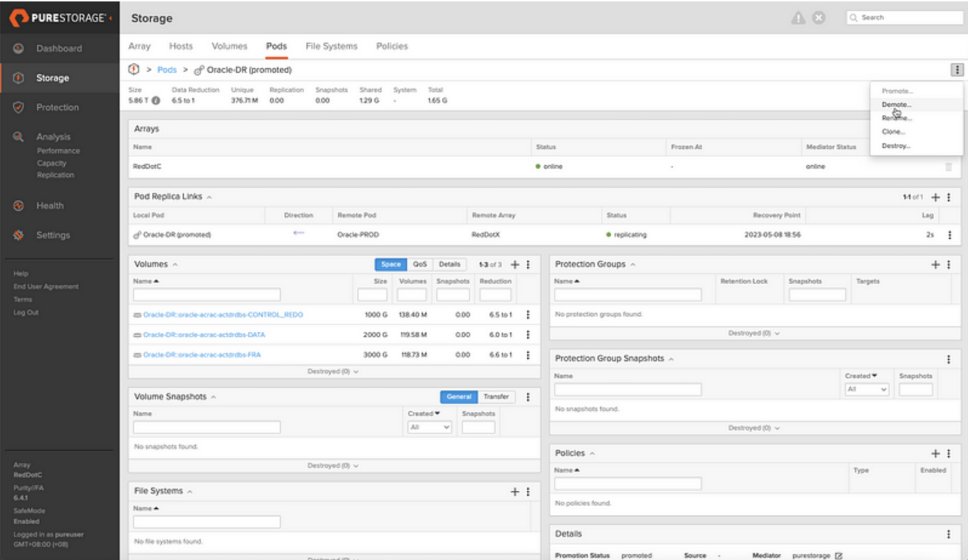
Task: Switch Volume Snapshots view to General
Action: tap(458, 397)
